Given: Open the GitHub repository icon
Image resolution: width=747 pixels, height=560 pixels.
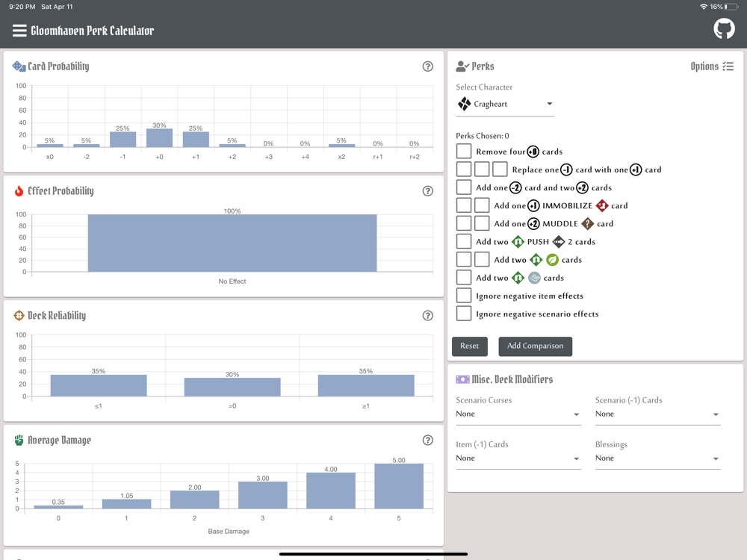Looking at the screenshot, I should click(724, 29).
